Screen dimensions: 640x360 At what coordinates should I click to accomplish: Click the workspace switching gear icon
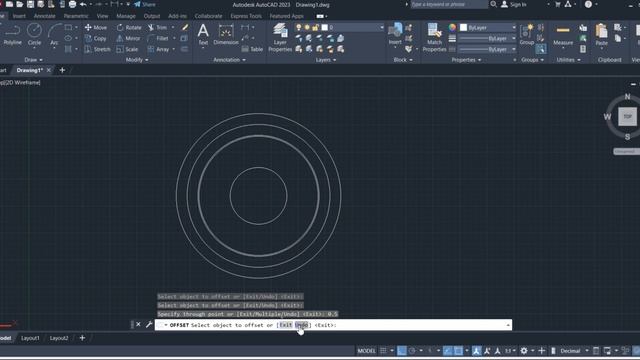(x=524, y=351)
